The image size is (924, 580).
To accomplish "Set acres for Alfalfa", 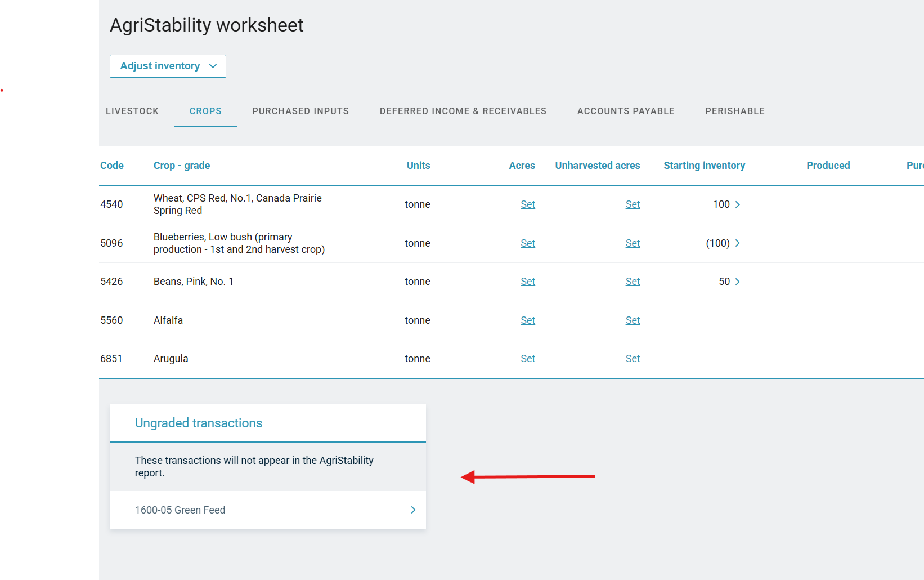I will [527, 320].
